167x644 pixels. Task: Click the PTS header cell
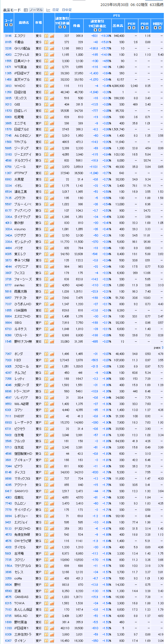pos(117,15)
